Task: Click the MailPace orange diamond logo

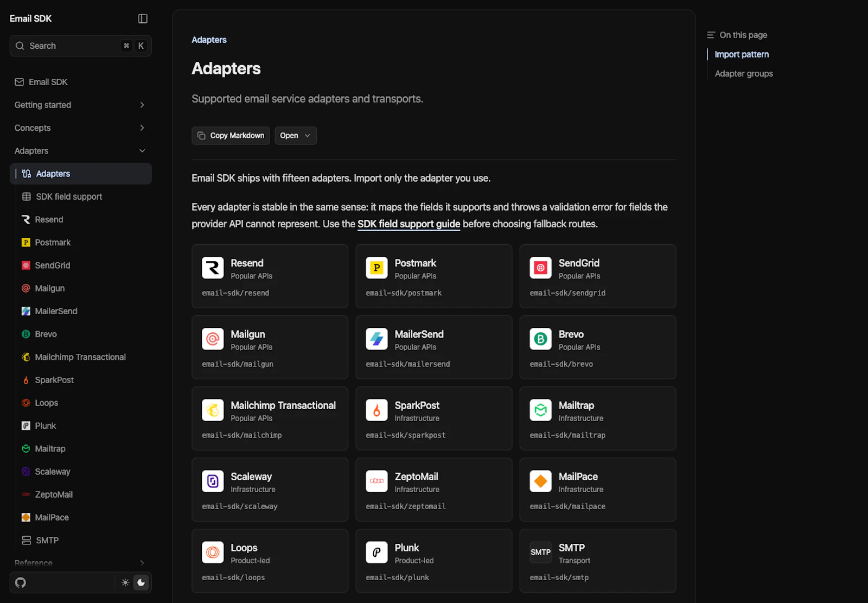Action: pyautogui.click(x=540, y=481)
